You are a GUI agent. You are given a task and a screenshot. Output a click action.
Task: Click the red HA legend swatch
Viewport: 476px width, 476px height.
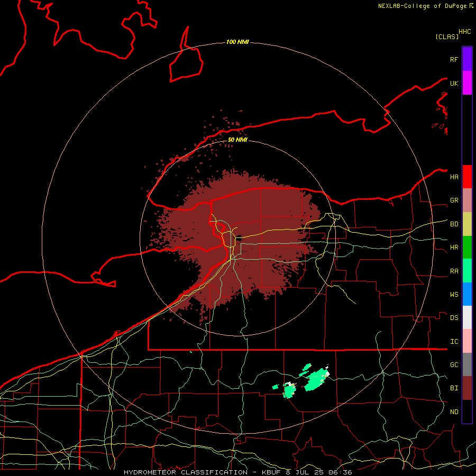click(467, 177)
